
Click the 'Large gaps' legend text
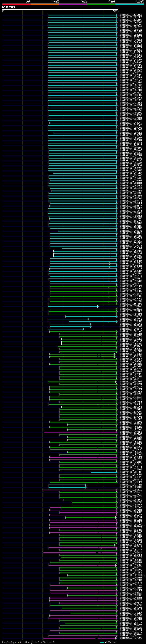point(10,642)
